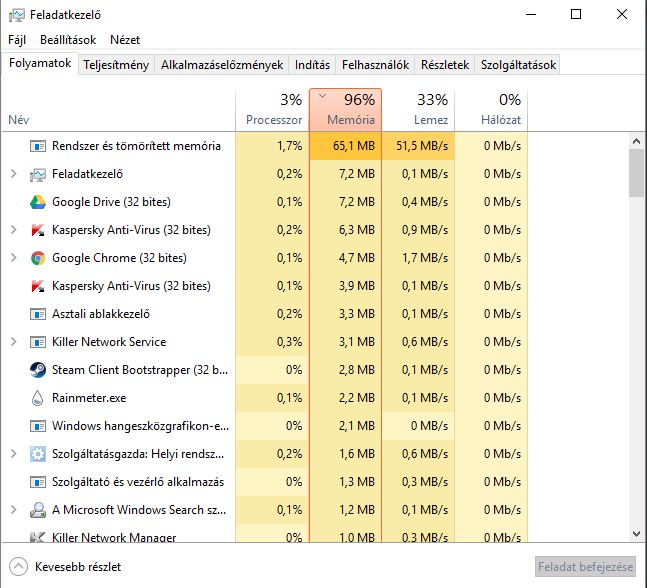647x588 pixels.
Task: Sort by the Név column header
Action: tap(119, 110)
